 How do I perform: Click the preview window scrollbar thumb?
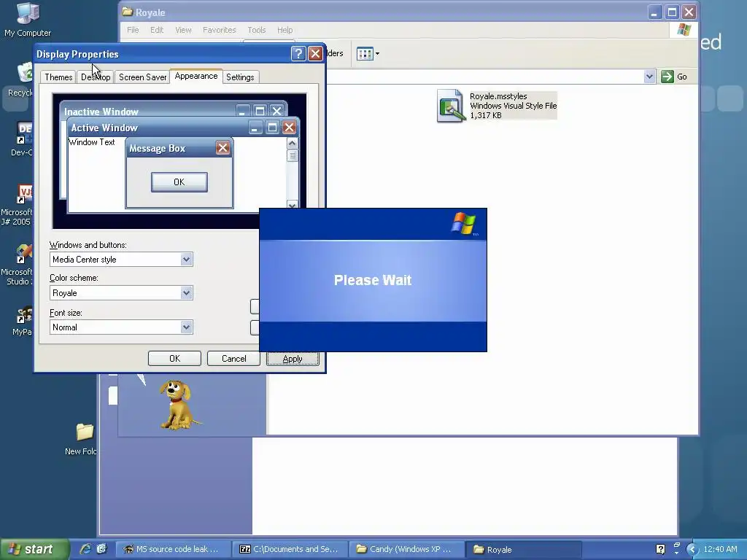(x=292, y=156)
